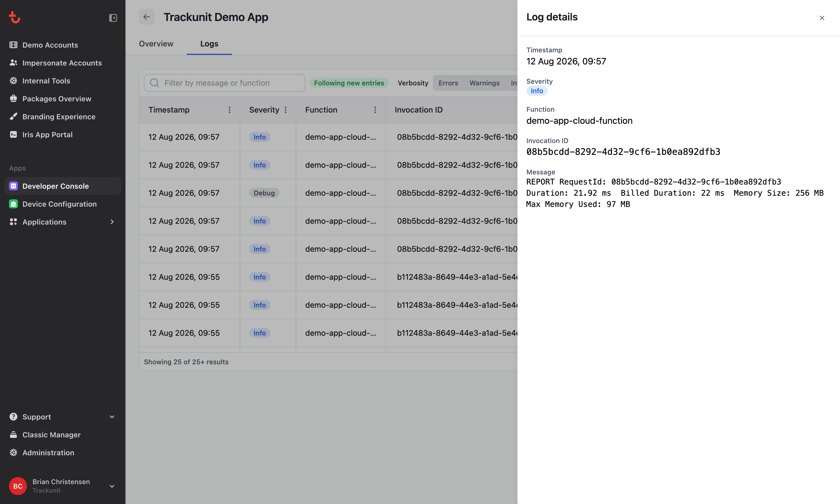Switch to the Overview tab

click(156, 44)
